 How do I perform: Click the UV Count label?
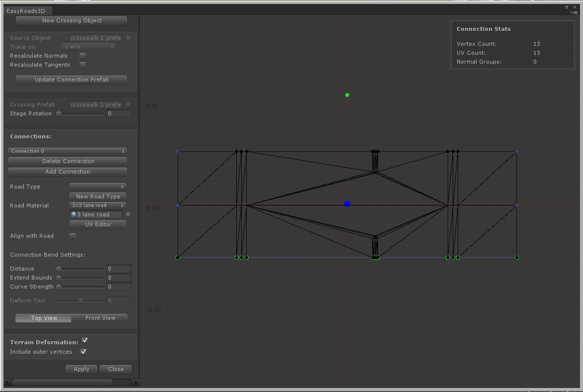pos(471,53)
